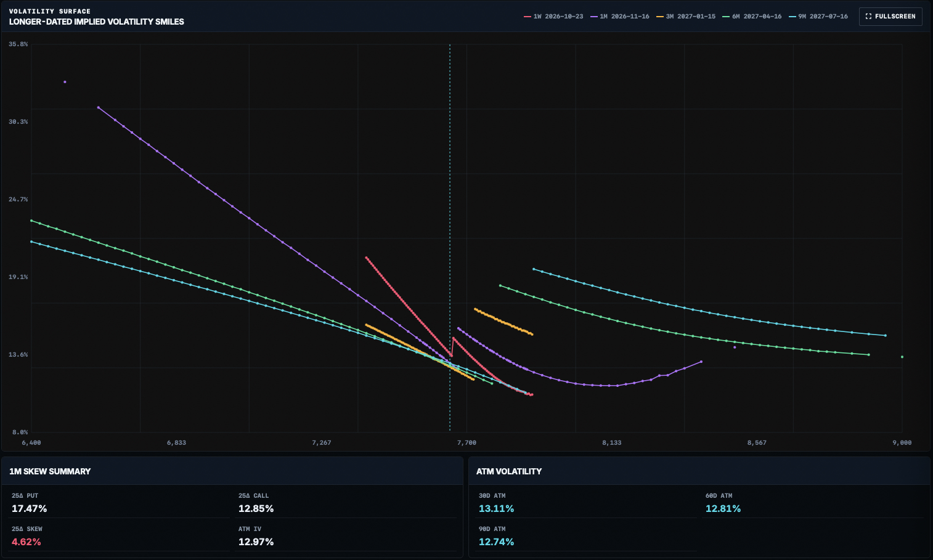Click the 'VOLATILITY SURFACE' heading
This screenshot has height=560, width=933.
click(50, 11)
